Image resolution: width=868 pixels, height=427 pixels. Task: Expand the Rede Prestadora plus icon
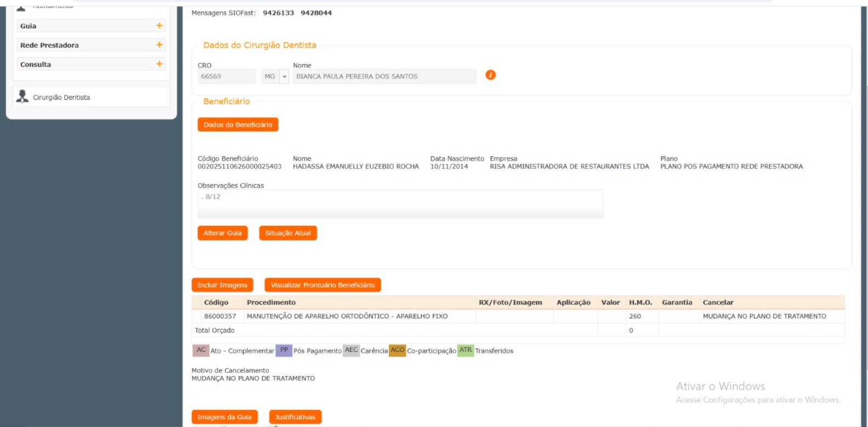(159, 45)
